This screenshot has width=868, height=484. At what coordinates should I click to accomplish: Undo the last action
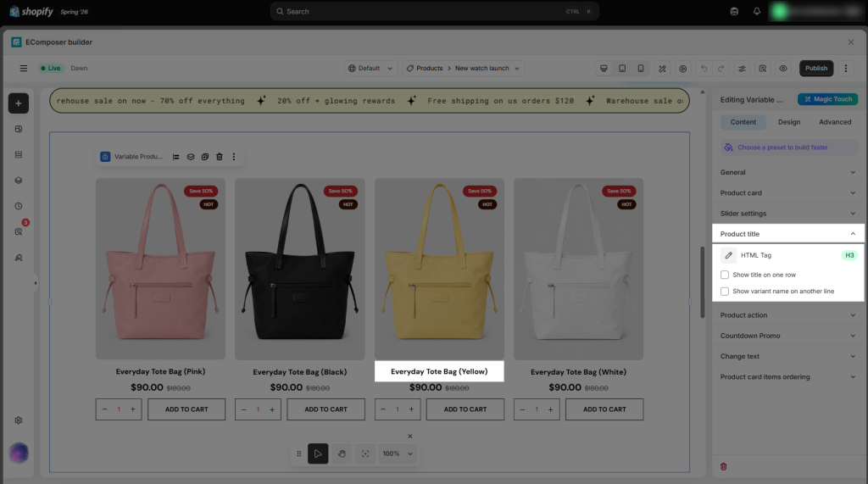[x=704, y=68]
